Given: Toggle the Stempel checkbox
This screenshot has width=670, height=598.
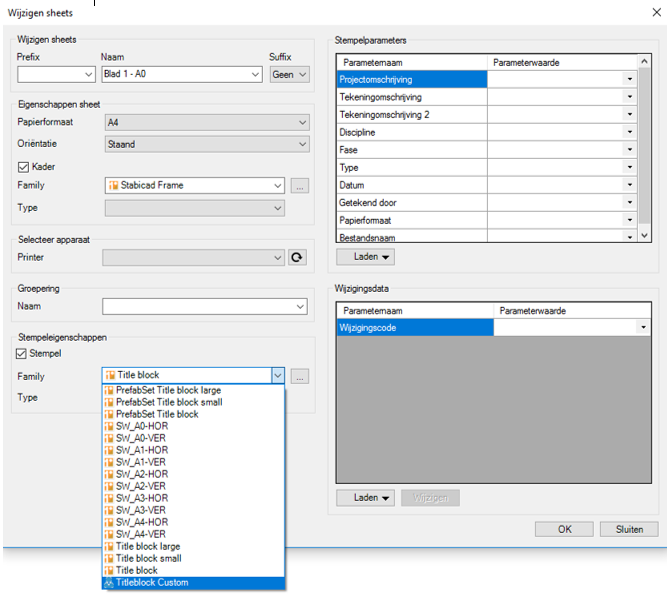Looking at the screenshot, I should [x=21, y=353].
